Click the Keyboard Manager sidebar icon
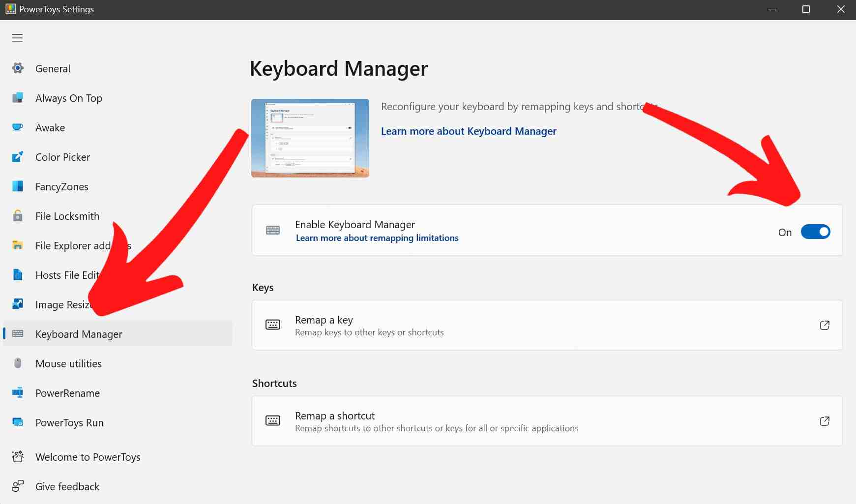This screenshot has height=504, width=856. click(18, 334)
